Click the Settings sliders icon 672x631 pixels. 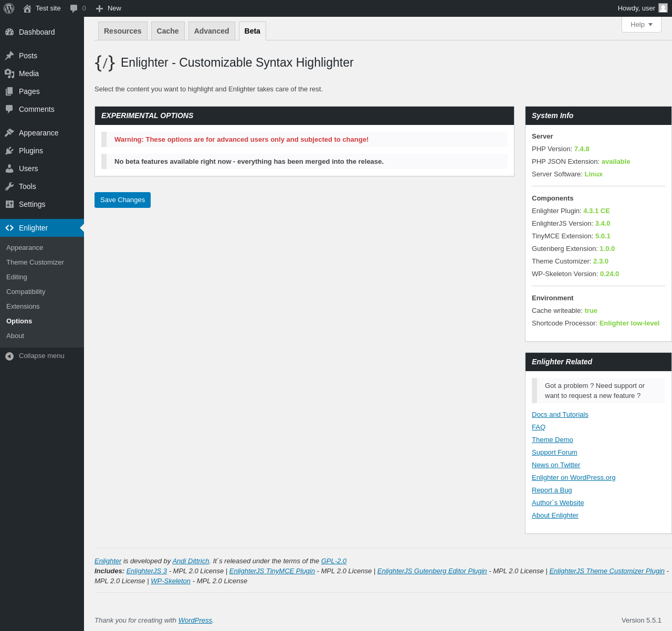pyautogui.click(x=9, y=204)
